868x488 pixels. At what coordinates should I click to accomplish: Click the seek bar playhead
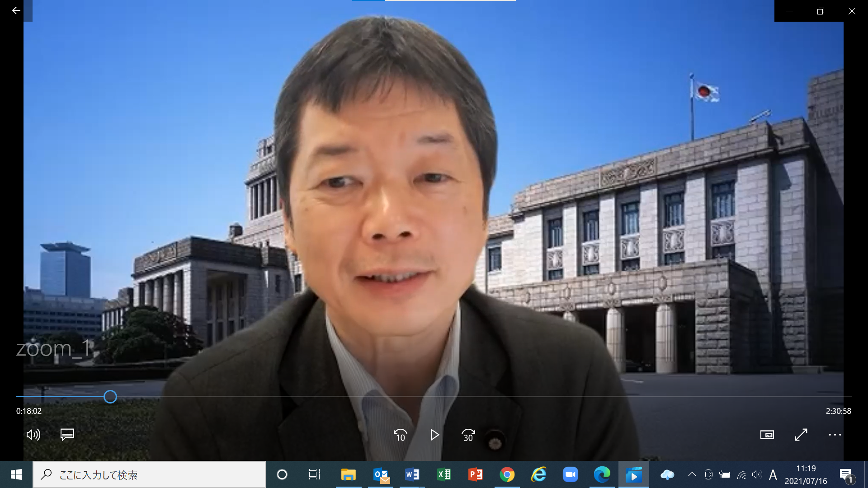[x=110, y=397]
